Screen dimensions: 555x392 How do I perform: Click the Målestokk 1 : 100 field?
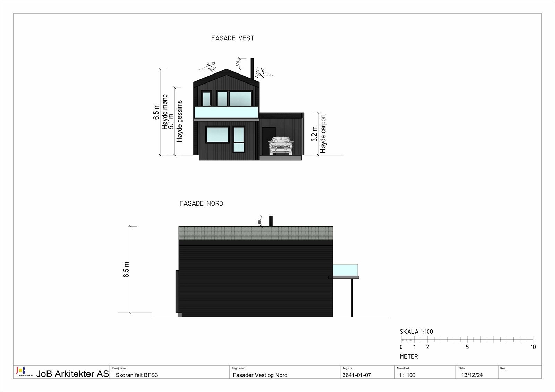[x=407, y=375]
